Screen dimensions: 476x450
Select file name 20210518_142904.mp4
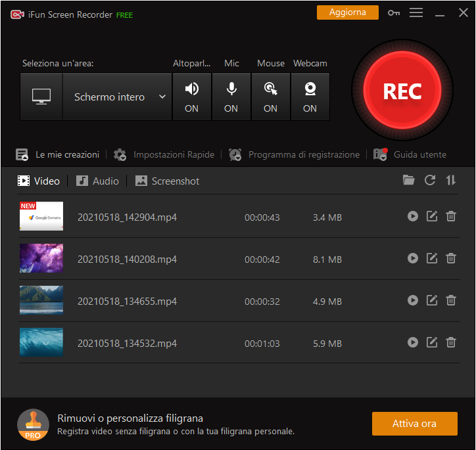click(x=127, y=217)
